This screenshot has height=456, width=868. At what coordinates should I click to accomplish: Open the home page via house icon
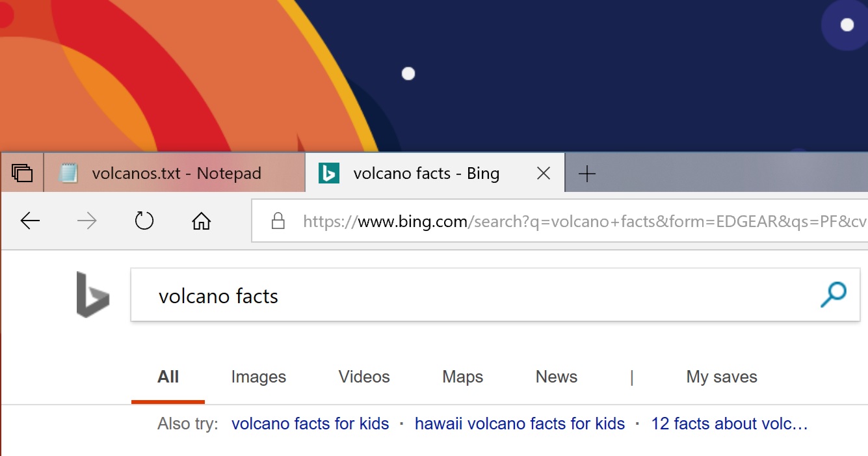click(x=202, y=221)
